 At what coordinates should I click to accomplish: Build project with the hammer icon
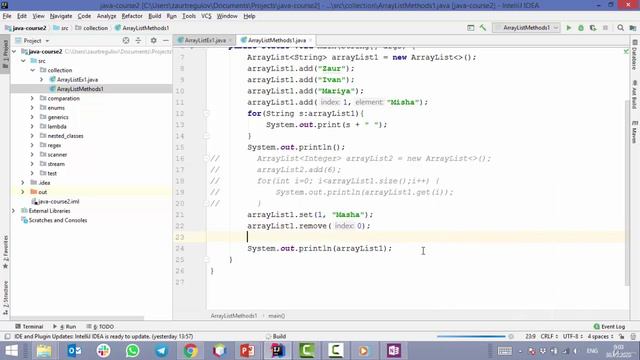click(x=483, y=28)
